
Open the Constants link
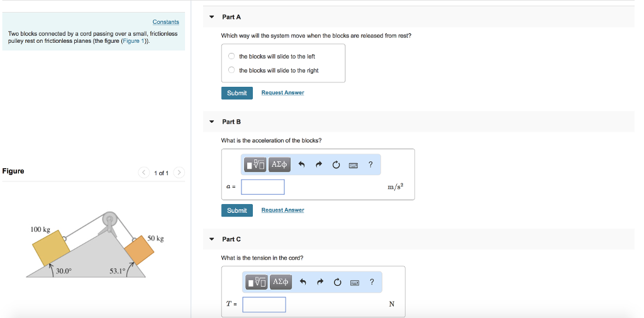click(165, 22)
